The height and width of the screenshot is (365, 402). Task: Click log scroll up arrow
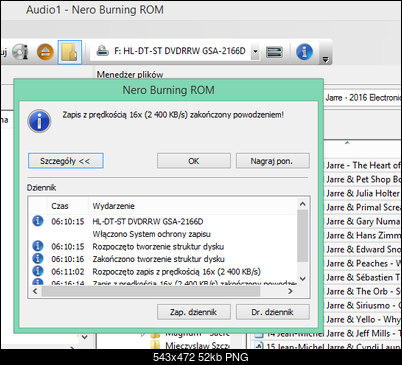[302, 204]
